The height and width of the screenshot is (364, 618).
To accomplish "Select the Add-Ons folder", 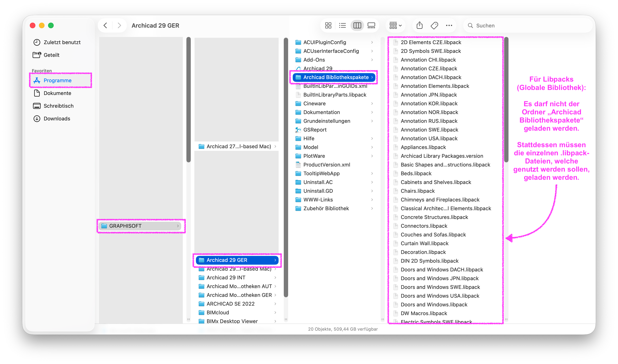I will tap(334, 60).
